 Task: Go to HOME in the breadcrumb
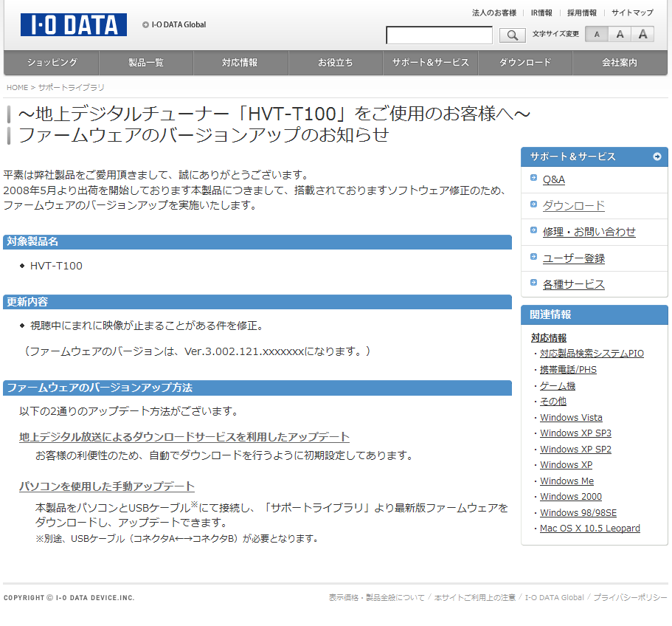(17, 87)
